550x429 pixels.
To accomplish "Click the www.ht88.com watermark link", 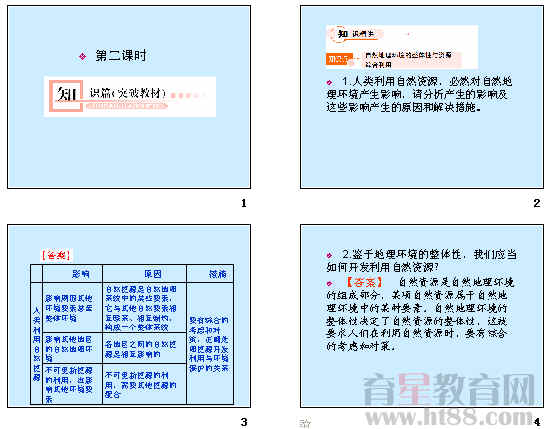I will pos(449,417).
